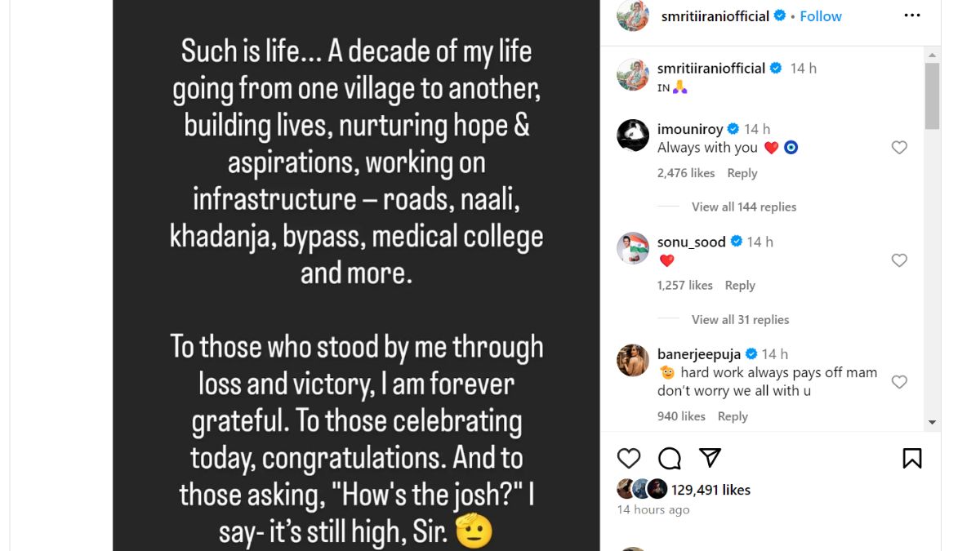Expand View all 144 replies
This screenshot has width=980, height=551.
[x=743, y=207]
